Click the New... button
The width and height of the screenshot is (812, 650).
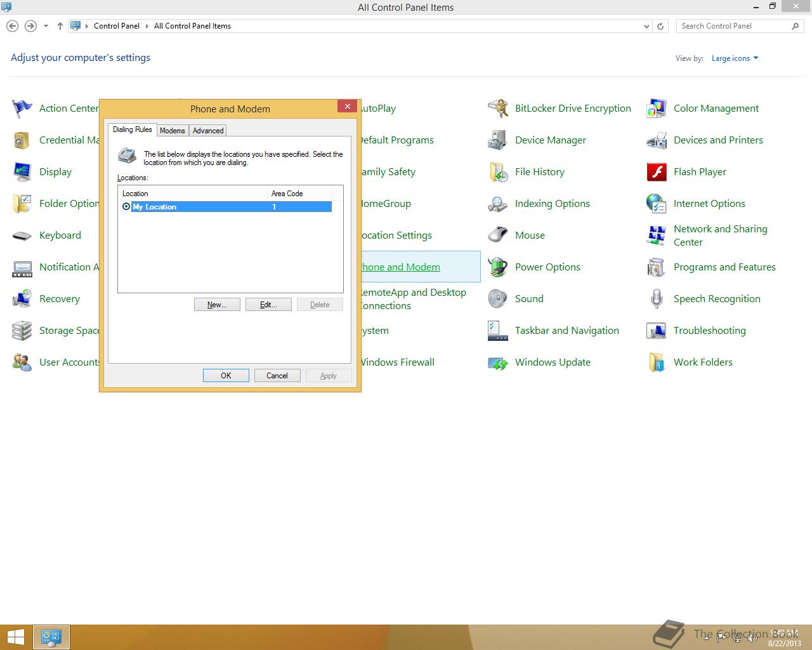tap(217, 305)
